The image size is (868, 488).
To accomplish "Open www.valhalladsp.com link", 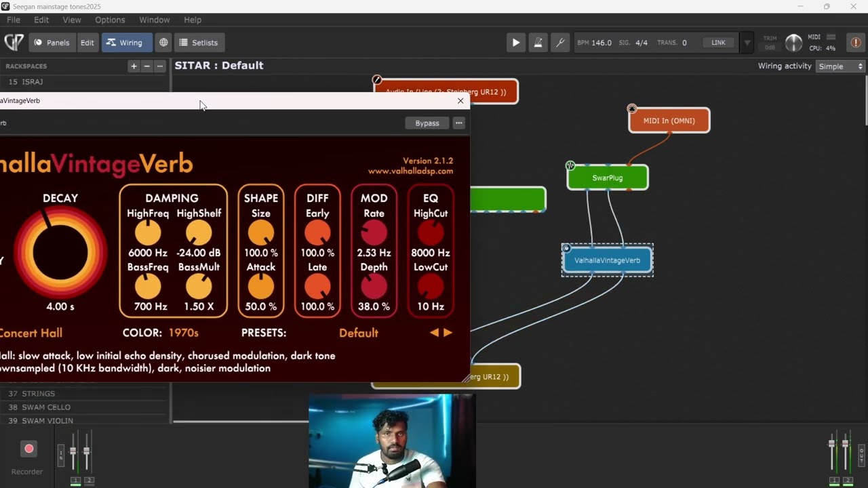I will (x=410, y=171).
